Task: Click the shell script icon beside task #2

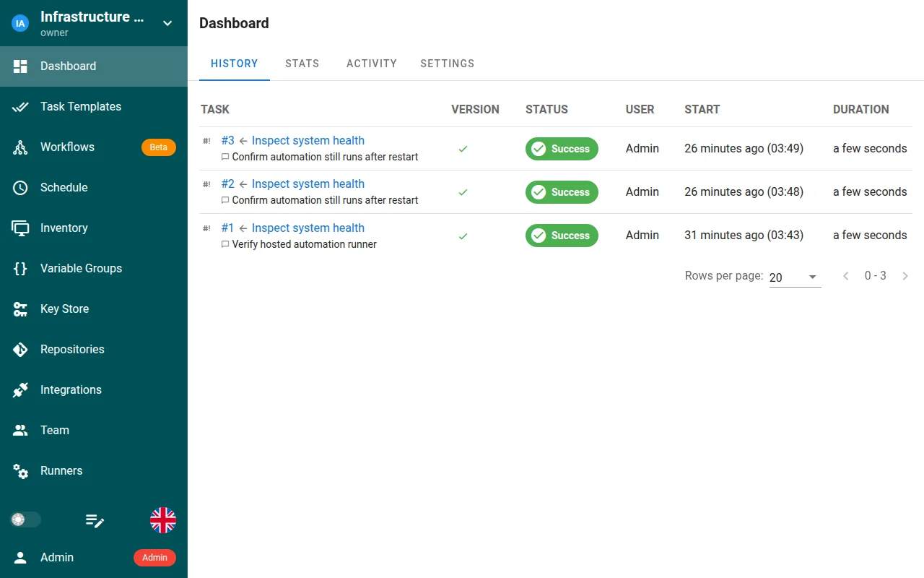Action: tap(207, 184)
